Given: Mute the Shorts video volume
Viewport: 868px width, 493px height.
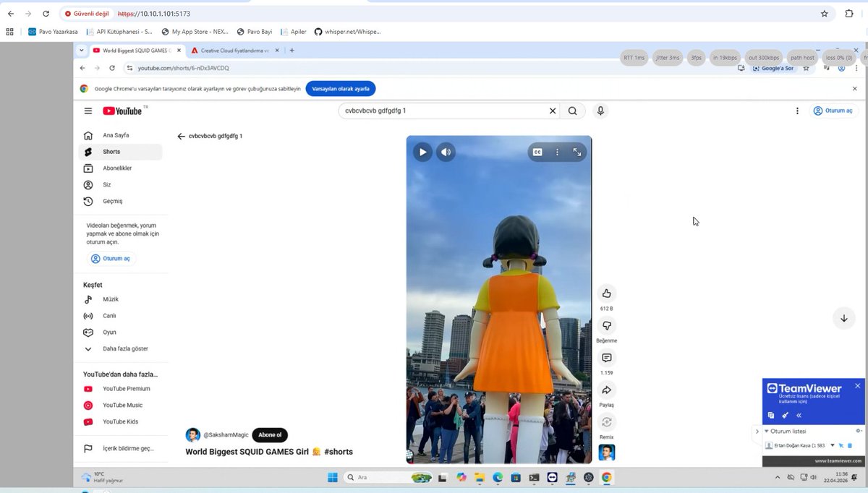Looking at the screenshot, I should coord(446,152).
